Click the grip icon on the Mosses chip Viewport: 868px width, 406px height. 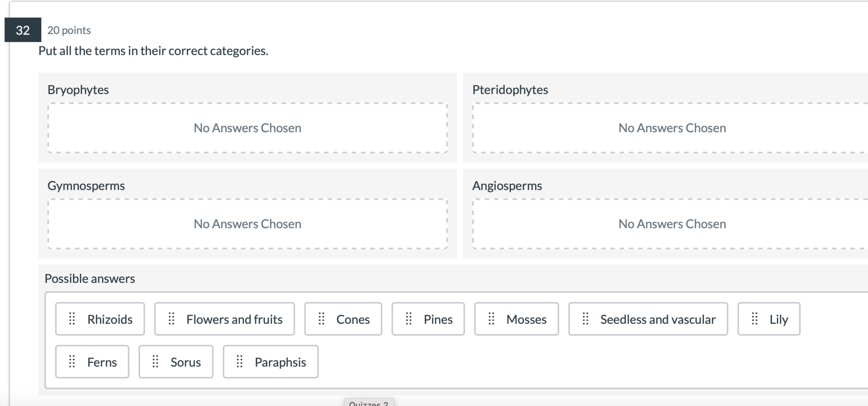point(491,319)
